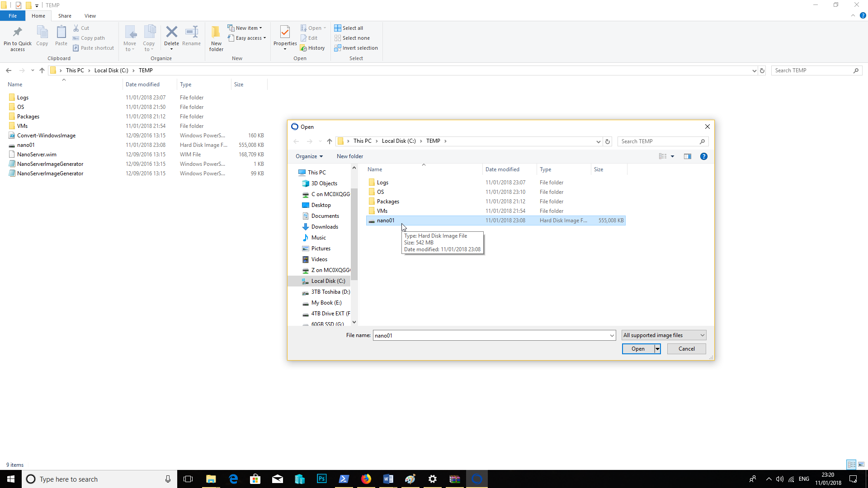Click Select all in ribbon
This screenshot has width=868, height=488.
point(349,28)
